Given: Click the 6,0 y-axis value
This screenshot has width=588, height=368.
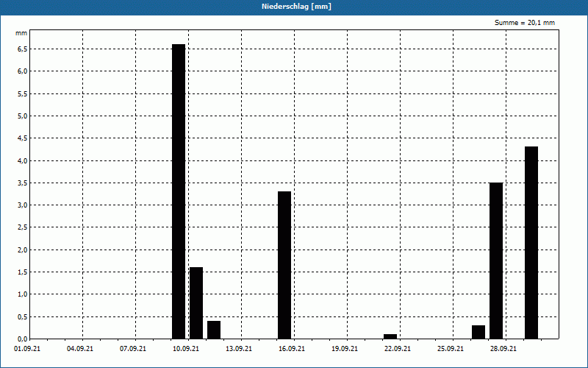Looking at the screenshot, I should [x=23, y=71].
